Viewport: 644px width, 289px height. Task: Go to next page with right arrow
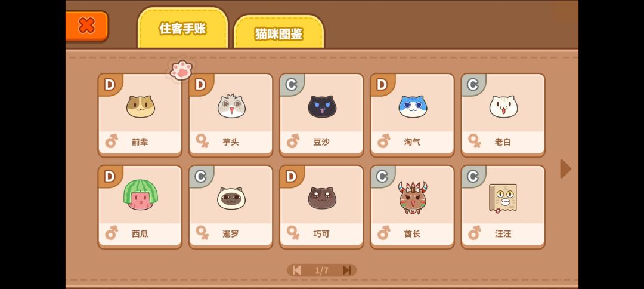click(x=565, y=169)
